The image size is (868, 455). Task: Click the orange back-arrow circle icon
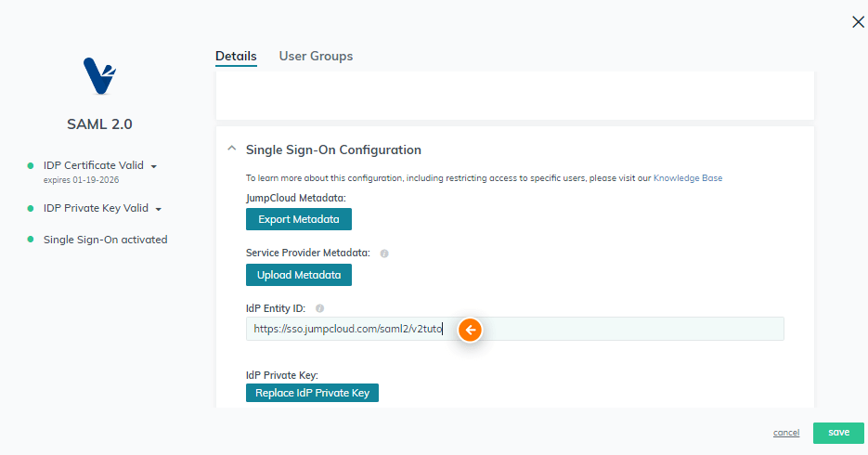[470, 330]
